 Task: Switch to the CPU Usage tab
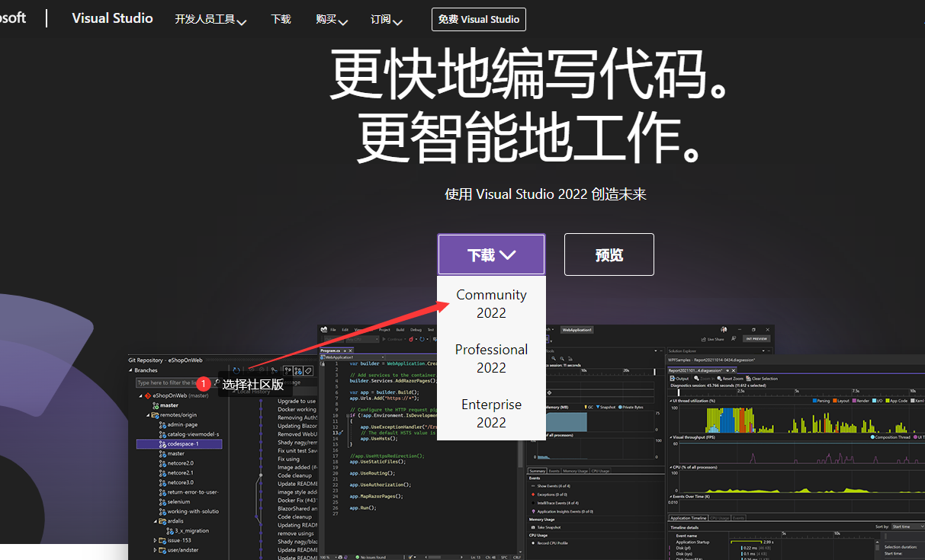601,471
